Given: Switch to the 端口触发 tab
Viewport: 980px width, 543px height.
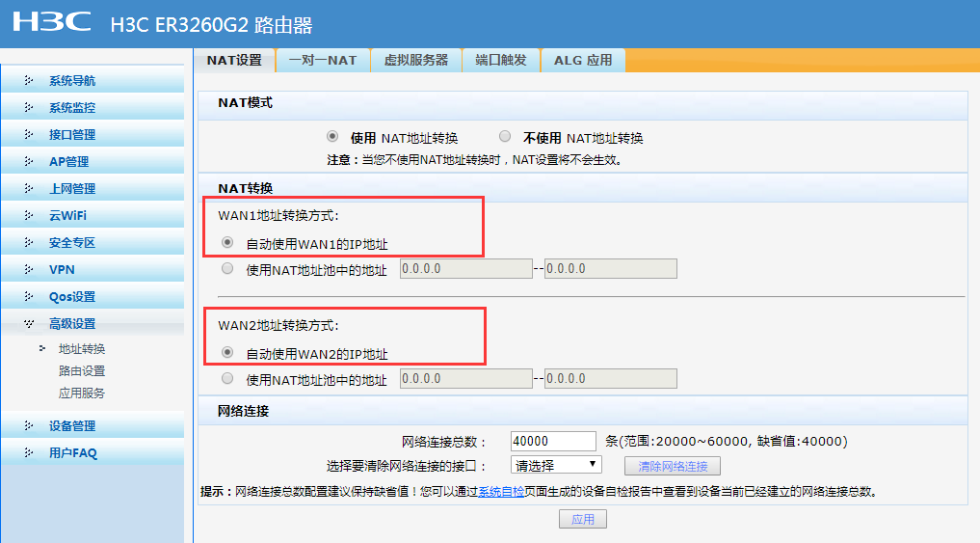Looking at the screenshot, I should [x=501, y=60].
